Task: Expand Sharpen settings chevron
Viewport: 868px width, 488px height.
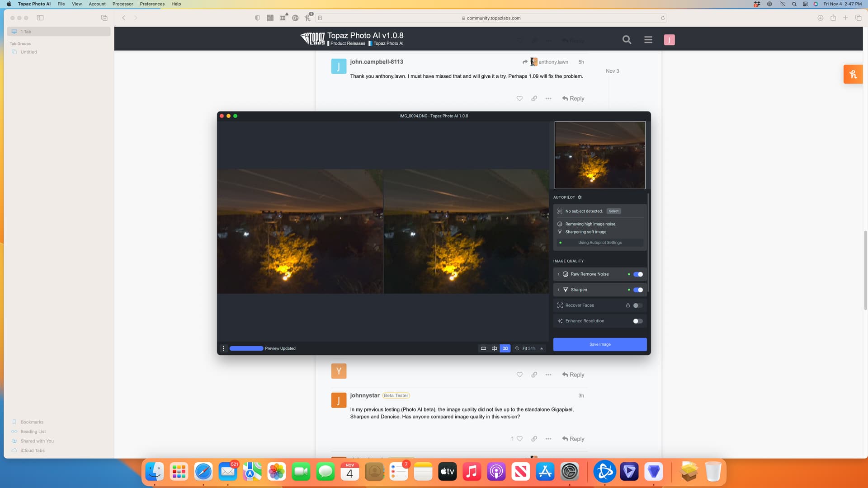Action: [x=558, y=290]
